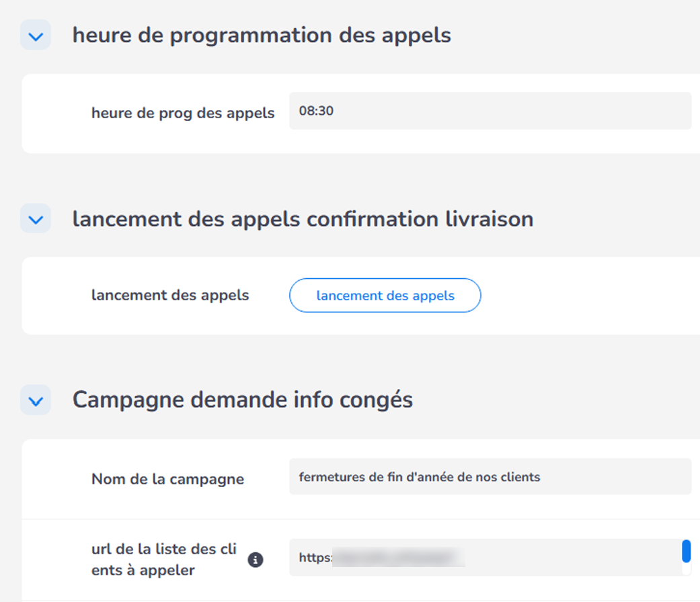
Task: Click the campaign name field showing year-end closures
Action: tap(490, 476)
